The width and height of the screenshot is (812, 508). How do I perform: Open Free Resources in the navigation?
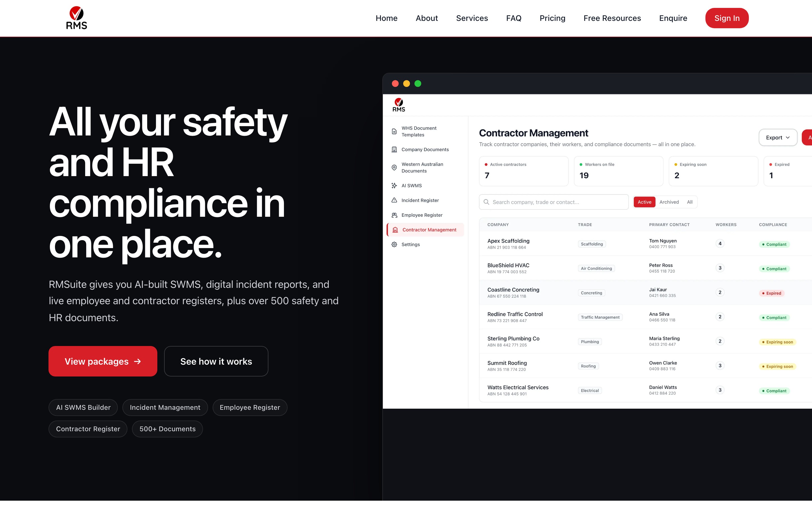tap(612, 18)
